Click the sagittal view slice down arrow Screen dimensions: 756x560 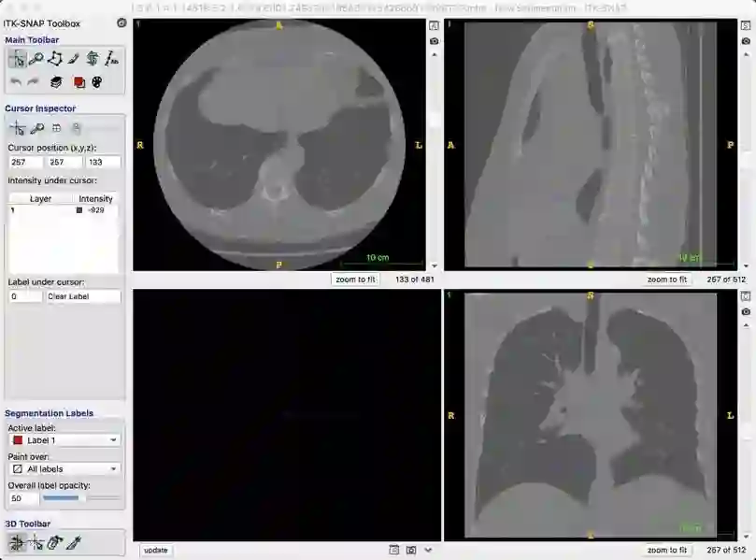747,266
